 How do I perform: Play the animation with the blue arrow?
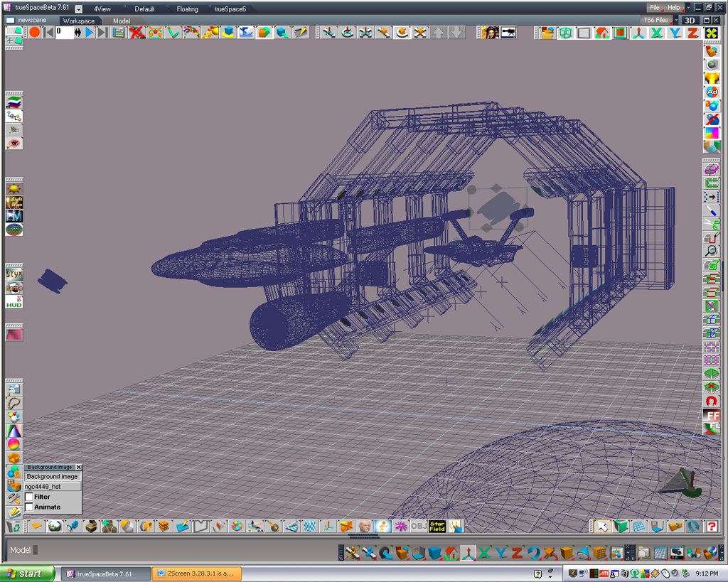click(89, 33)
